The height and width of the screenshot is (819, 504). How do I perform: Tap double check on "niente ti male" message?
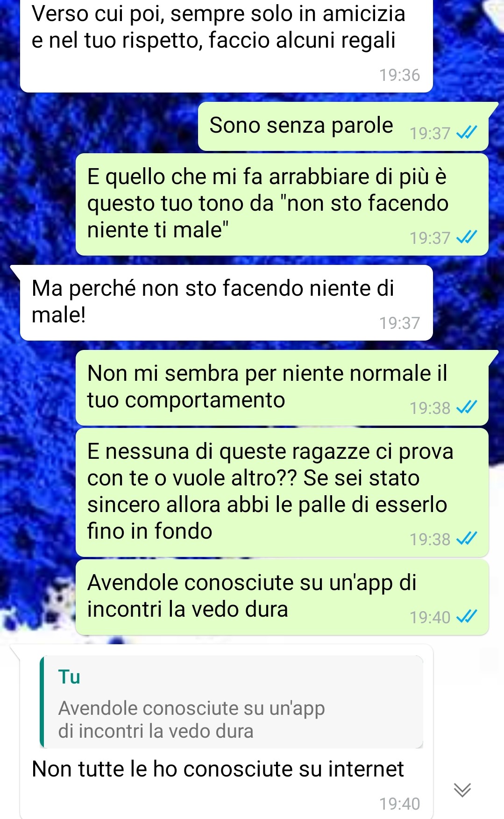[x=466, y=238]
